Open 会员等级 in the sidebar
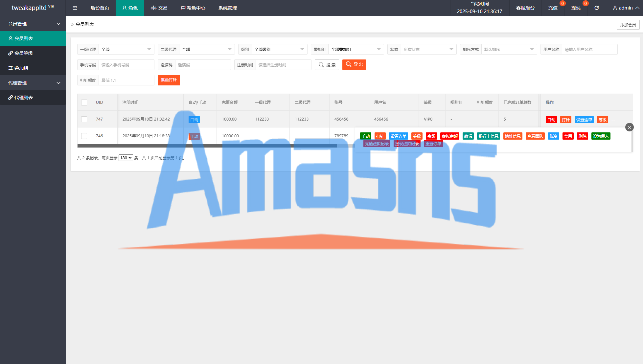 tap(23, 53)
